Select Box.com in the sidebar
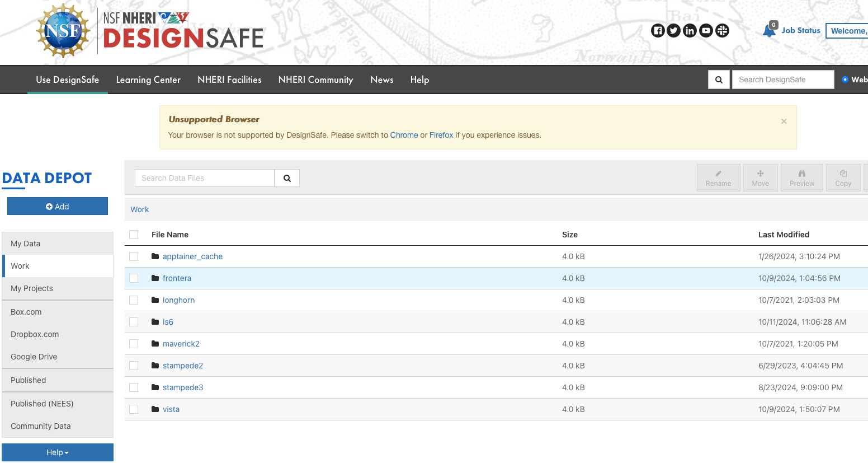Image resolution: width=868 pixels, height=463 pixels. pos(58,312)
